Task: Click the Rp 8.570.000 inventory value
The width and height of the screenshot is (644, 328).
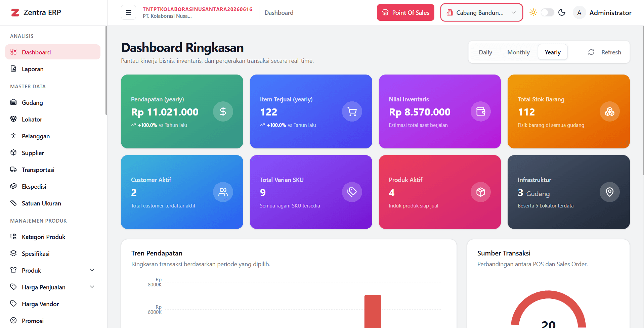Action: pyautogui.click(x=420, y=112)
